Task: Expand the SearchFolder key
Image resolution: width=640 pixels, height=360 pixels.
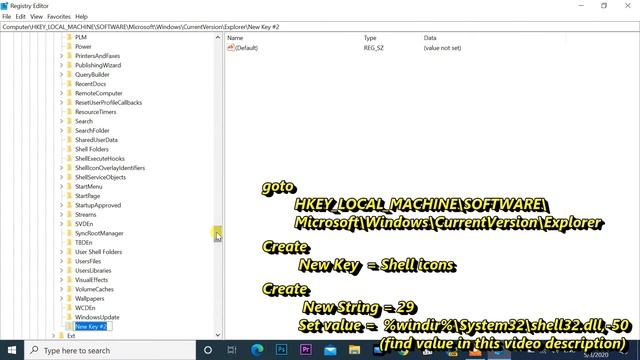Action: [62, 131]
